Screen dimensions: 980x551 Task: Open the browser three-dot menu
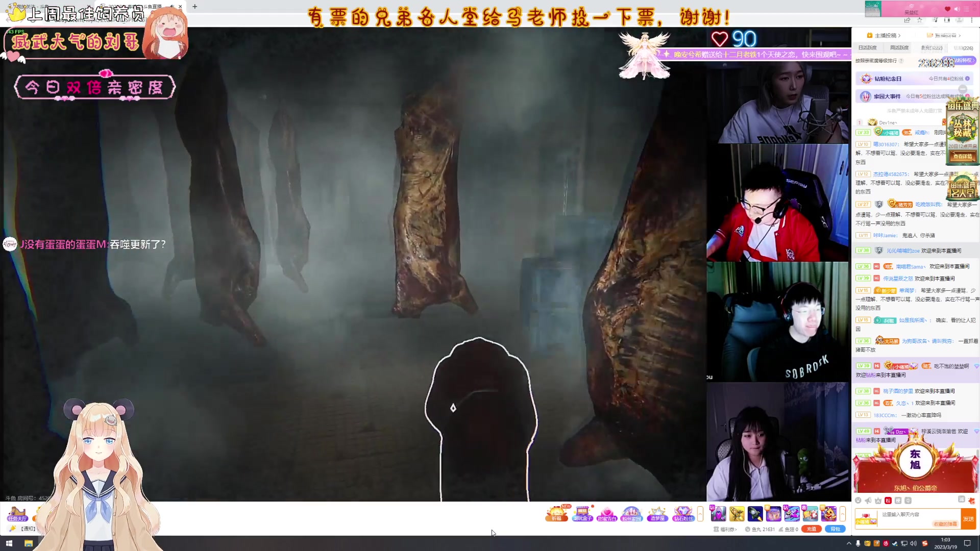pyautogui.click(x=972, y=20)
